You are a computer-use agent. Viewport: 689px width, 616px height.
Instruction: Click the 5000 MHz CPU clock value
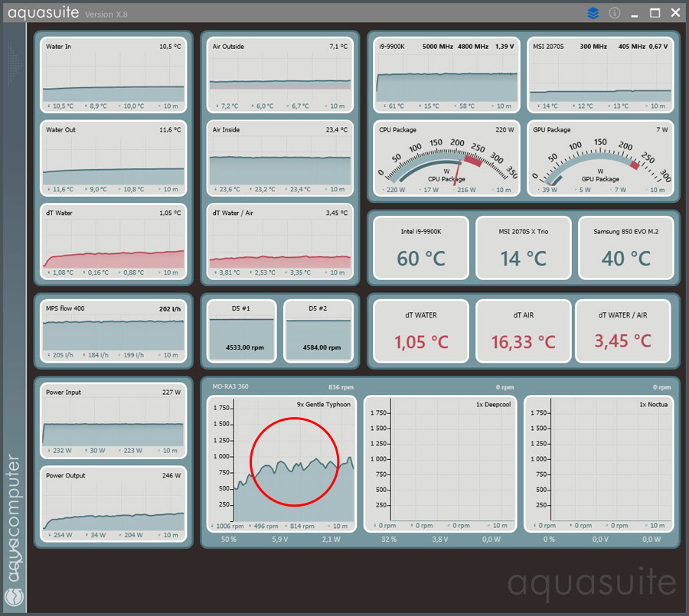click(x=438, y=47)
